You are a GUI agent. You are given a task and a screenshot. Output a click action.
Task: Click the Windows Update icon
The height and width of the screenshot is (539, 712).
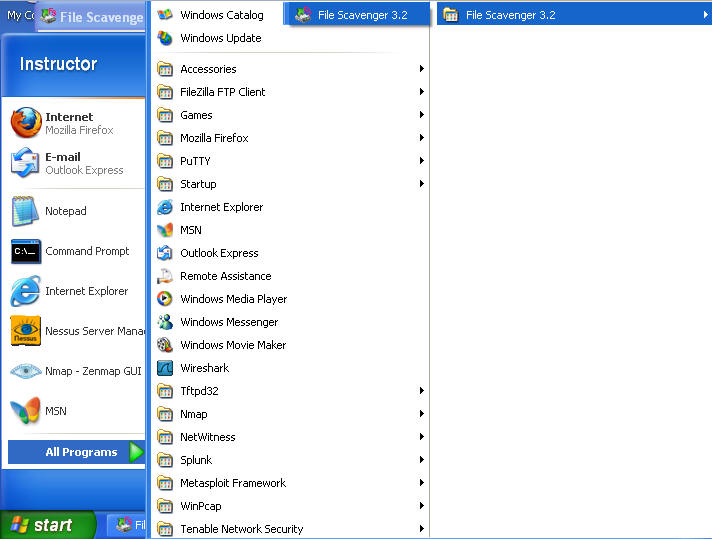pos(165,38)
